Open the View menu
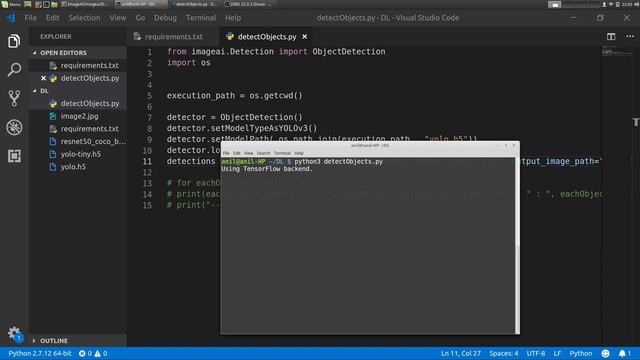The image size is (640, 360). pyautogui.click(x=118, y=18)
